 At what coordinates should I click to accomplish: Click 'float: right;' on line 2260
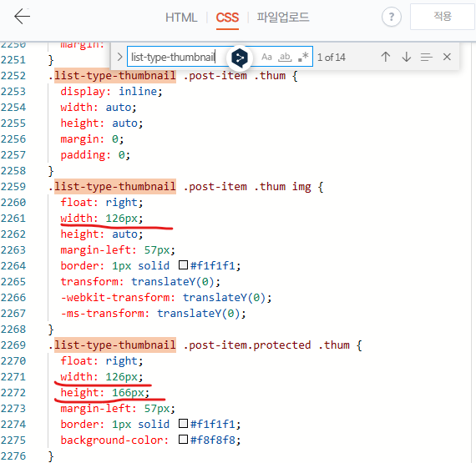[x=102, y=202]
